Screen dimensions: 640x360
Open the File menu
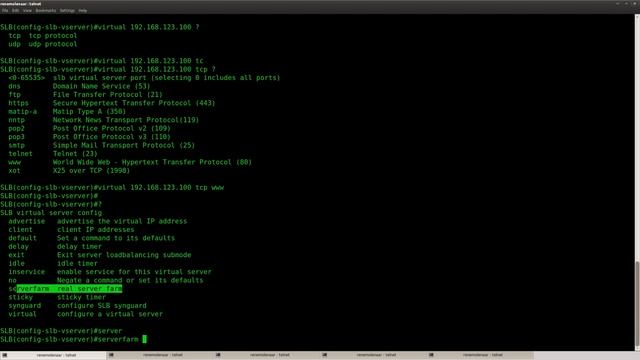click(x=5, y=11)
